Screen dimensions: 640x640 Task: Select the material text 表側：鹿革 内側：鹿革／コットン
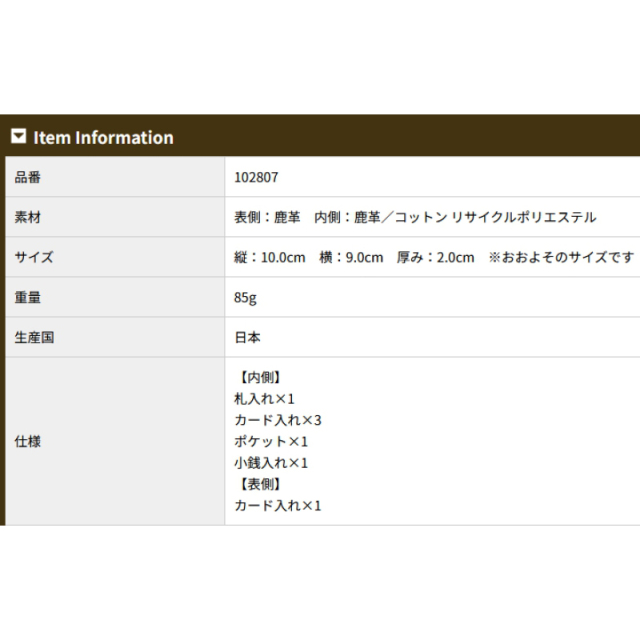coord(340,217)
